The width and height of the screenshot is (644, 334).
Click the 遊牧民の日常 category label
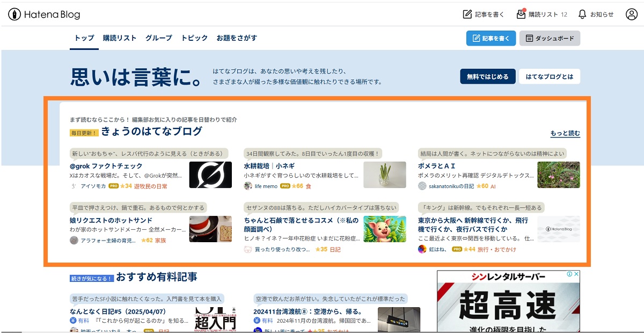tap(151, 186)
